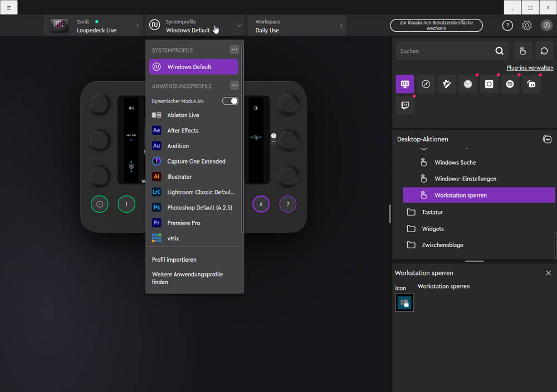Click the brightness sun icon on device
Image resolution: width=557 pixels, height=392 pixels.
click(x=256, y=108)
